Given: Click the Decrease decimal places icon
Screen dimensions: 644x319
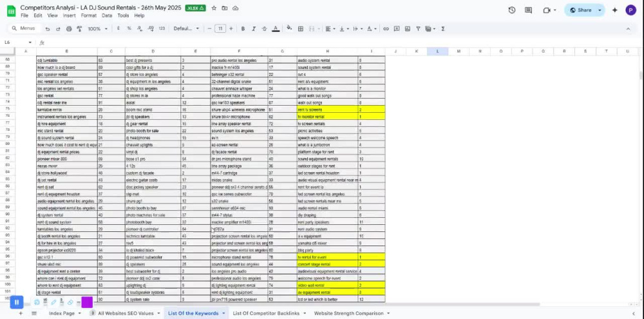Looking at the screenshot, I should 140,29.
